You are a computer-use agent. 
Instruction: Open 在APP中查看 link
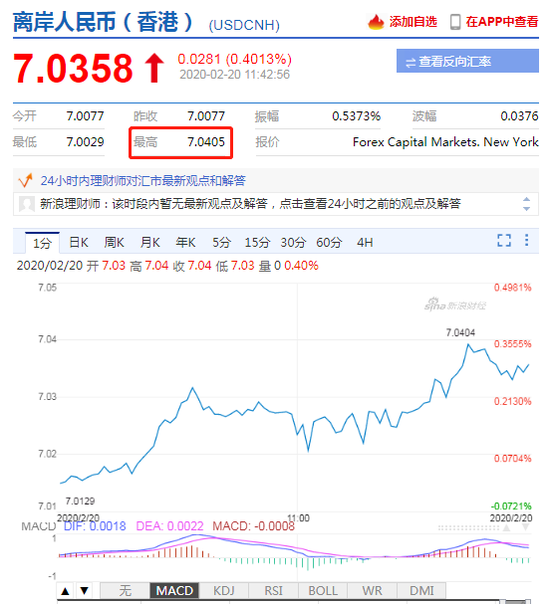[502, 22]
